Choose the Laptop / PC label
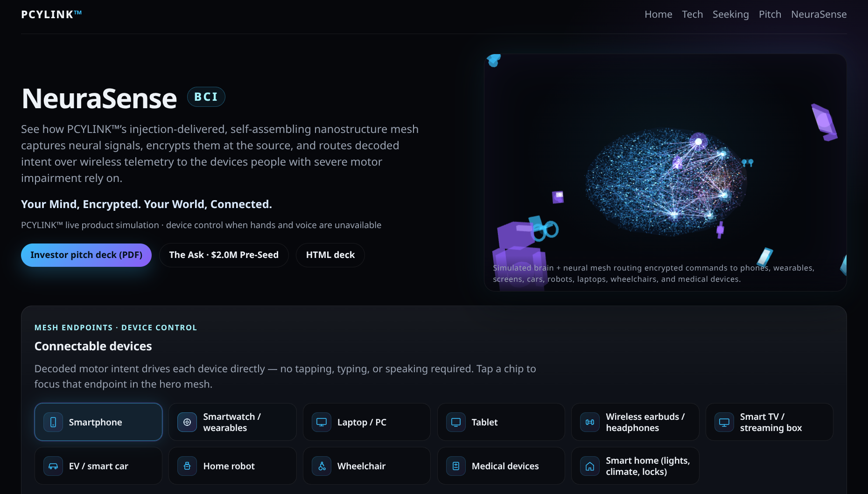 (x=362, y=422)
